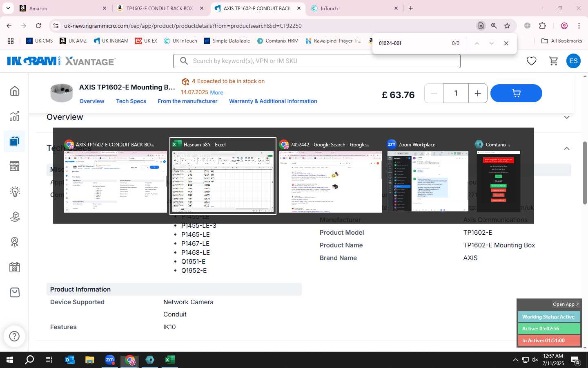Viewport: 588px width, 368px height.
Task: Open the Chrome three-dot menu
Action: coord(579,26)
